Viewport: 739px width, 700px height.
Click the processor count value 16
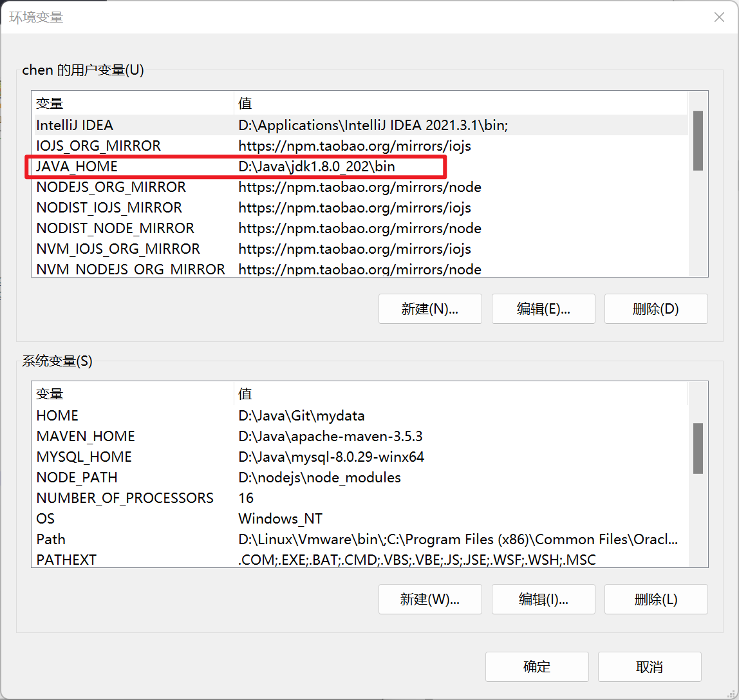[246, 498]
